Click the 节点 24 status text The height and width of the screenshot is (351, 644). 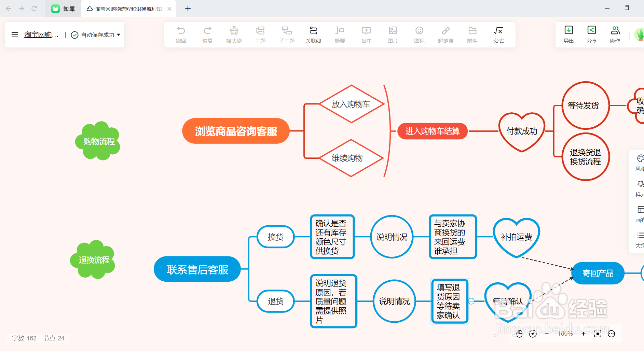[x=54, y=338]
